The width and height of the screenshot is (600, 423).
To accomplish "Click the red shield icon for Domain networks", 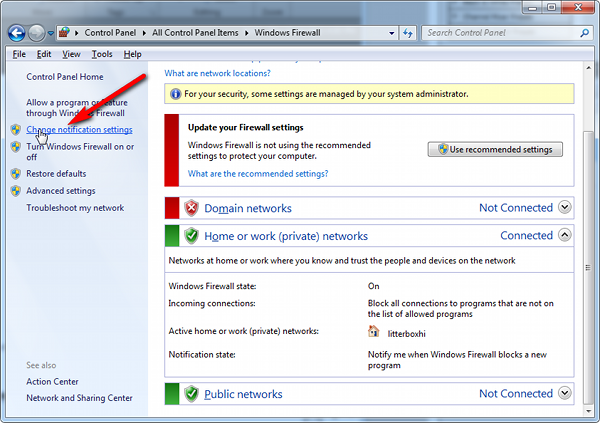I will [191, 208].
